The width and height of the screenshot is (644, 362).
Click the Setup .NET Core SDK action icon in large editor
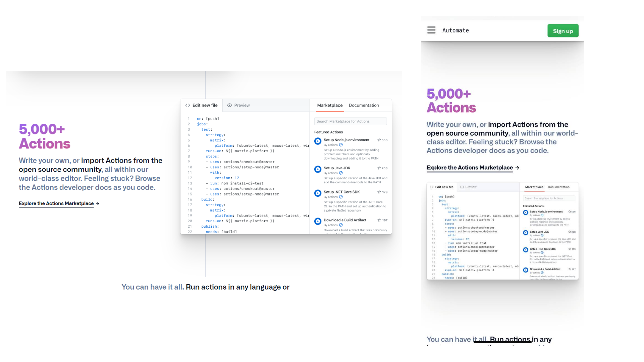pyautogui.click(x=318, y=193)
